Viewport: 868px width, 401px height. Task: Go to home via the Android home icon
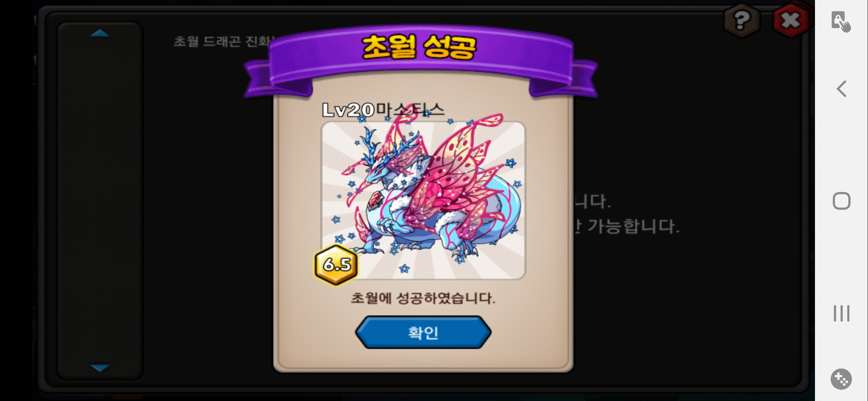tap(841, 201)
